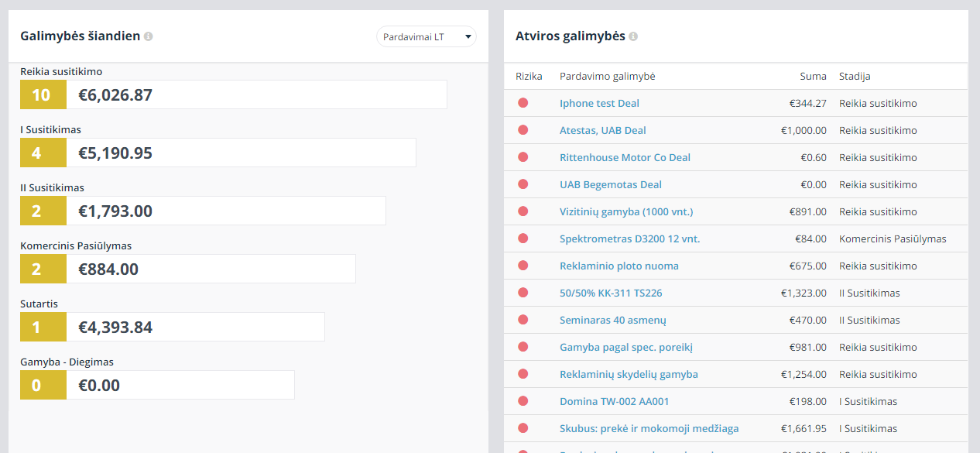This screenshot has width=980, height=453.
Task: Click the risk dot beside 50/50% KK-311 TS226
Action: 523,293
